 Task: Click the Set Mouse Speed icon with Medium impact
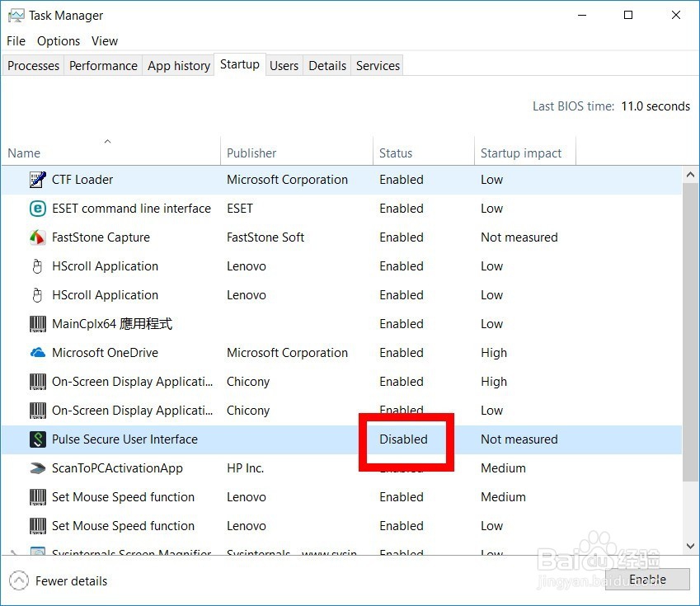pyautogui.click(x=37, y=497)
